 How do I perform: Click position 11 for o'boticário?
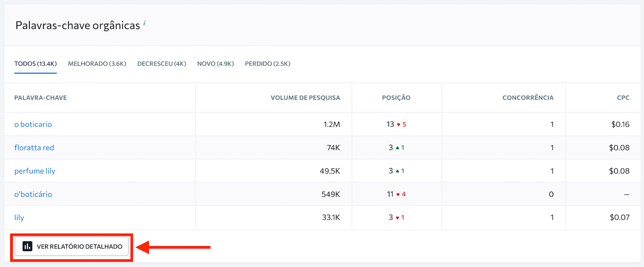(390, 194)
